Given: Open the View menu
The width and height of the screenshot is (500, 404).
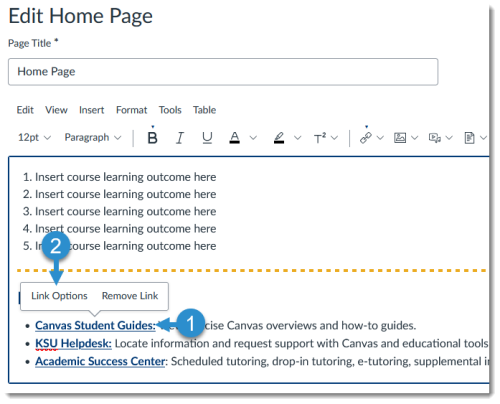Looking at the screenshot, I should 56,110.
